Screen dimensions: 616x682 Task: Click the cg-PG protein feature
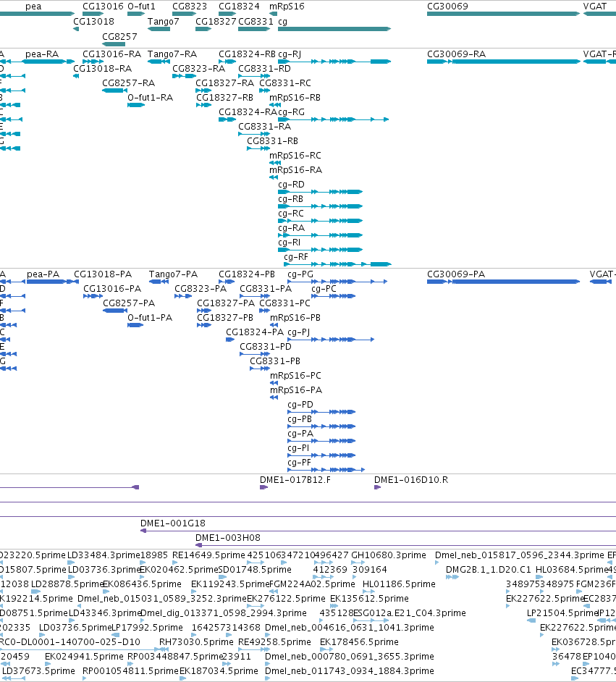tap(337, 282)
